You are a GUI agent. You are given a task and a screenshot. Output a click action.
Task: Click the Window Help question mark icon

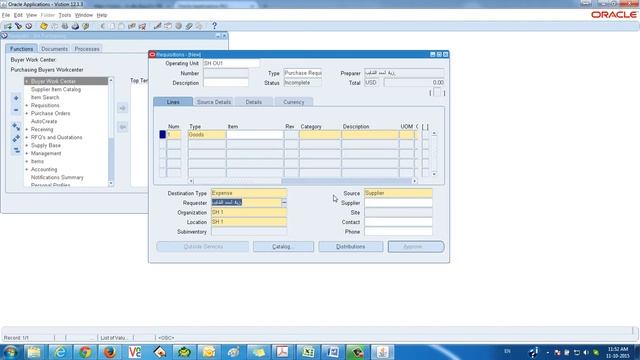tap(214, 26)
